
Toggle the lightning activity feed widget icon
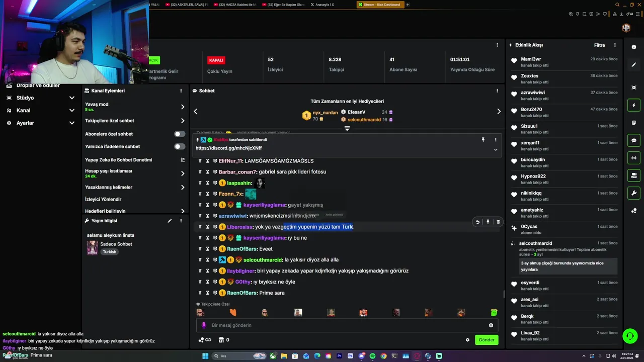coord(634,106)
